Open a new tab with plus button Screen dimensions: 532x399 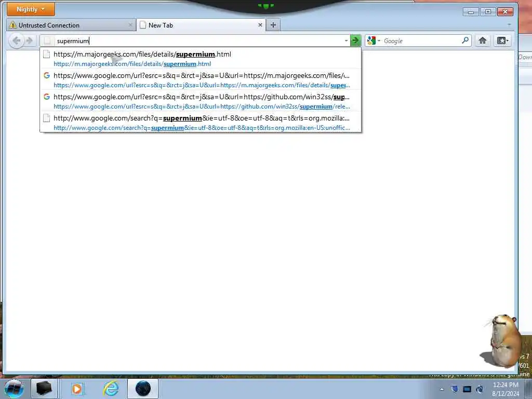(x=273, y=25)
